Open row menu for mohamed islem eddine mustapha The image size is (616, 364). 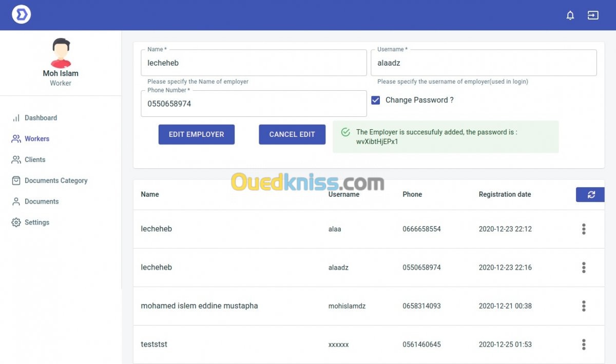(x=584, y=306)
